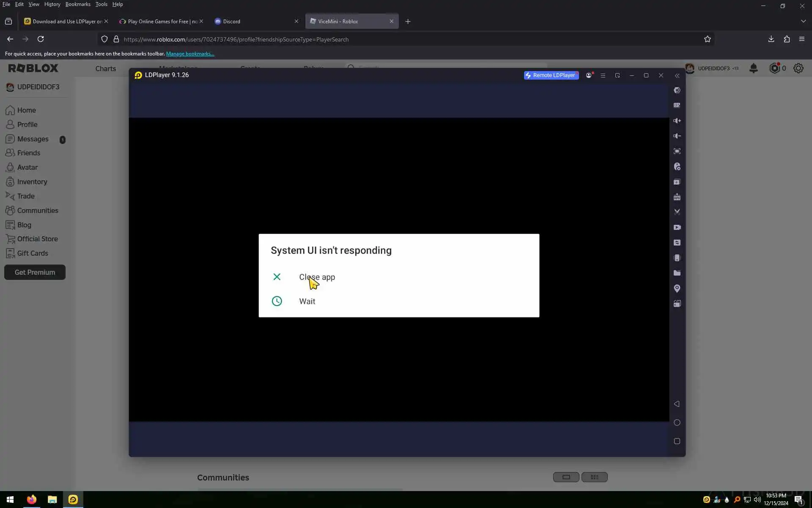The width and height of the screenshot is (812, 508).
Task: Click the Remote LDPlayer button
Action: point(551,75)
